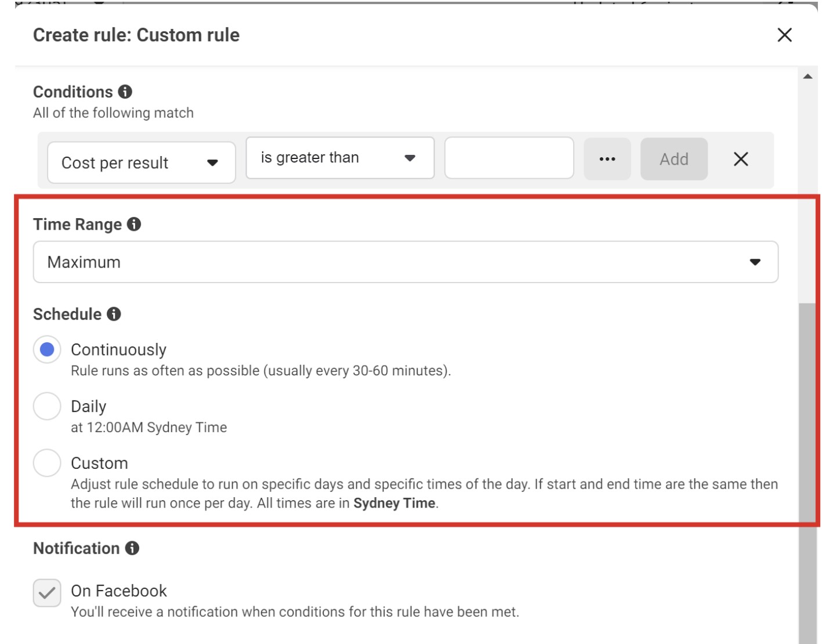Select the Daily schedule option

pos(46,407)
